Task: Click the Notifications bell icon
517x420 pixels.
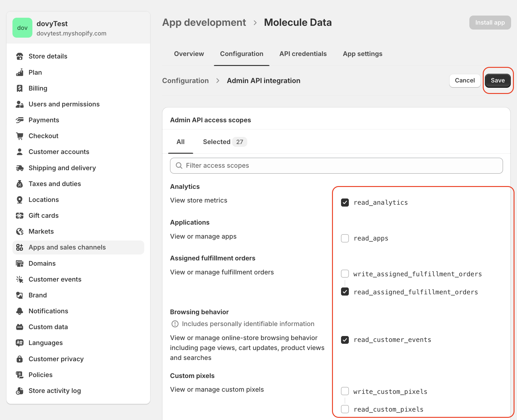Action: (20, 311)
